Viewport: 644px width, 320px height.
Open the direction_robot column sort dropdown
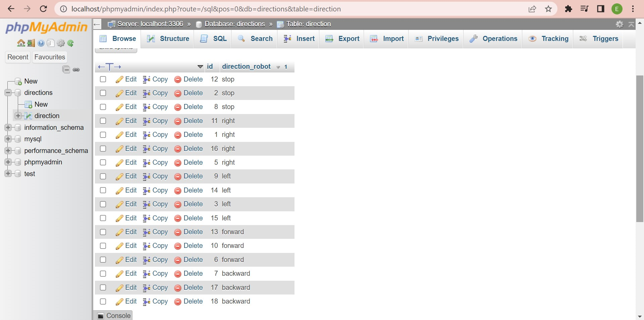pos(278,67)
